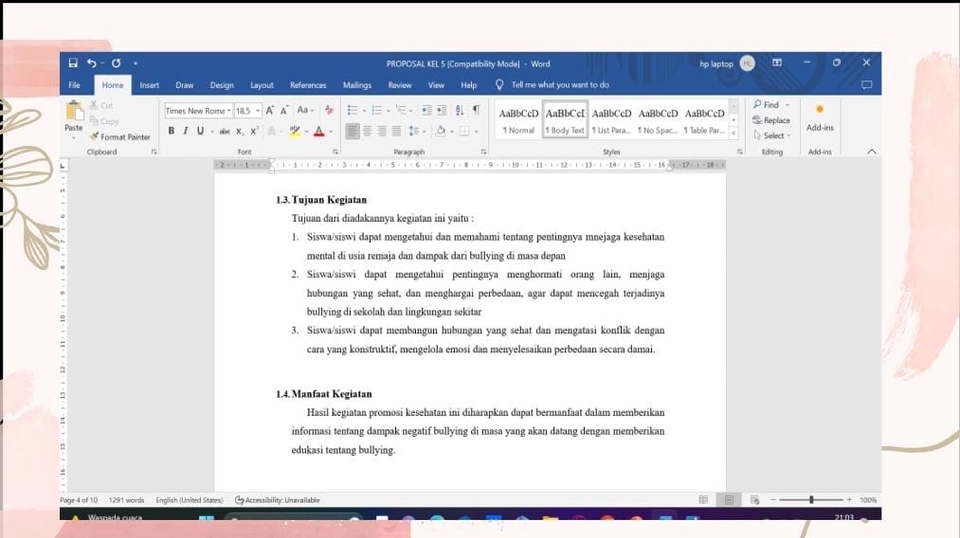The width and height of the screenshot is (960, 538).
Task: Toggle subscript formatting
Action: point(239,131)
